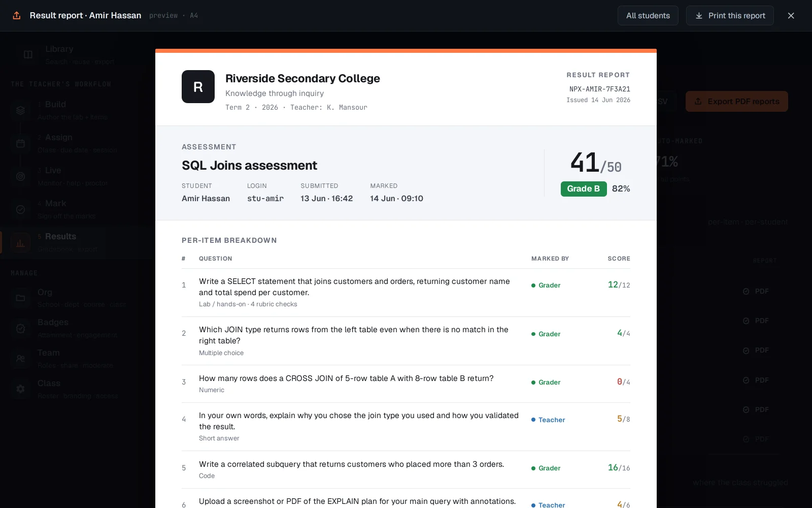Viewport: 812px width, 508px height.
Task: Click the Assign calendar icon
Action: click(20, 143)
